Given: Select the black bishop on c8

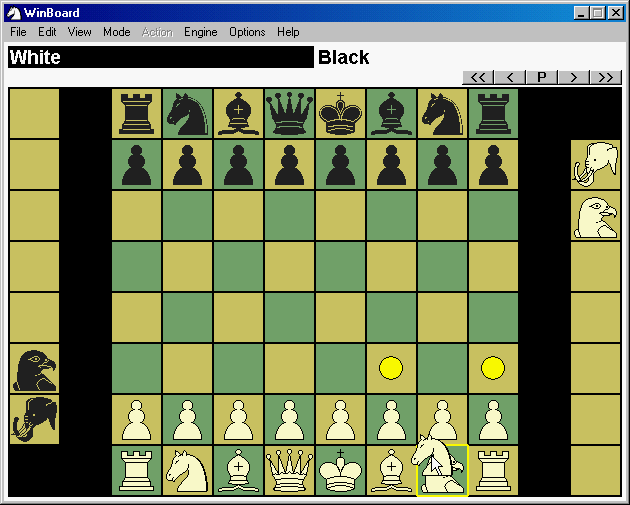Looking at the screenshot, I should pos(239,114).
